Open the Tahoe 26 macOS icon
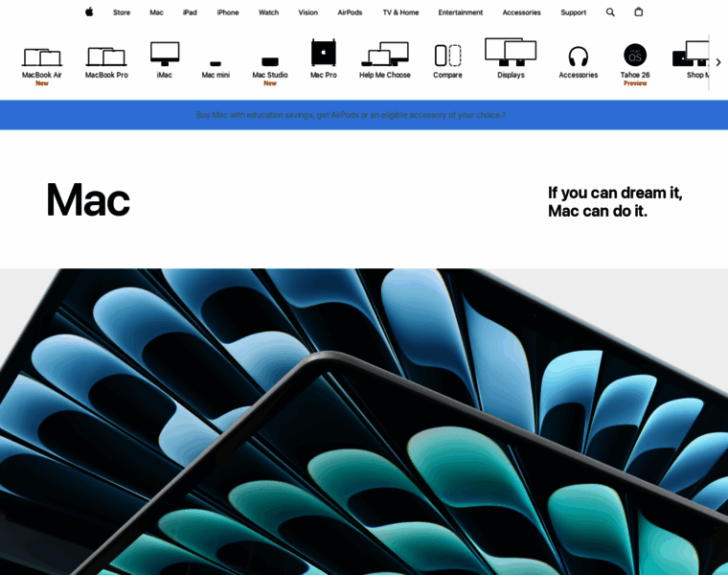The width and height of the screenshot is (728, 575). point(635,55)
